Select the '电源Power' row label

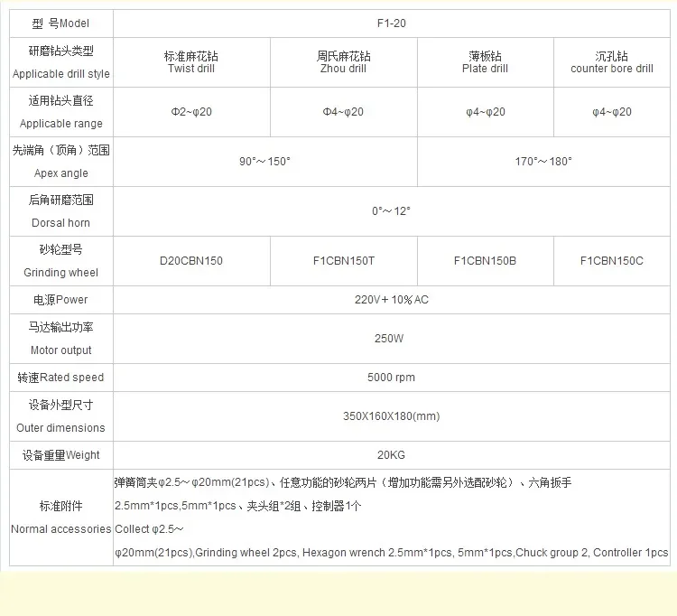click(60, 300)
